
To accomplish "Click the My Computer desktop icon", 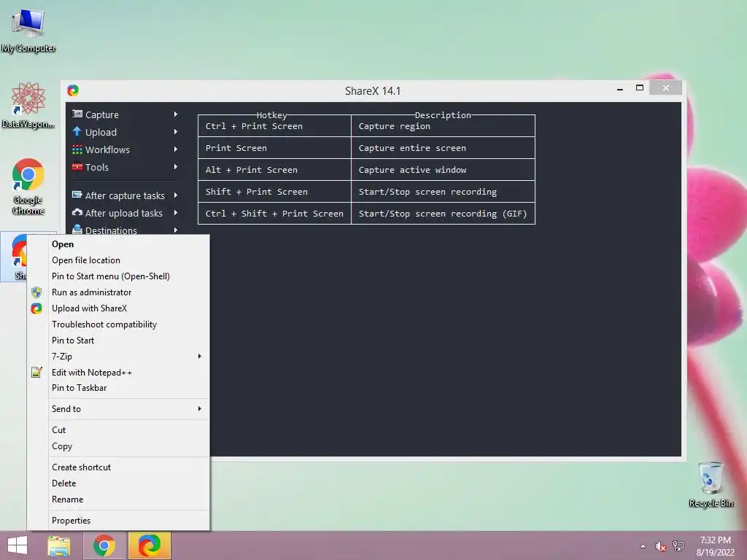I will (x=28, y=31).
